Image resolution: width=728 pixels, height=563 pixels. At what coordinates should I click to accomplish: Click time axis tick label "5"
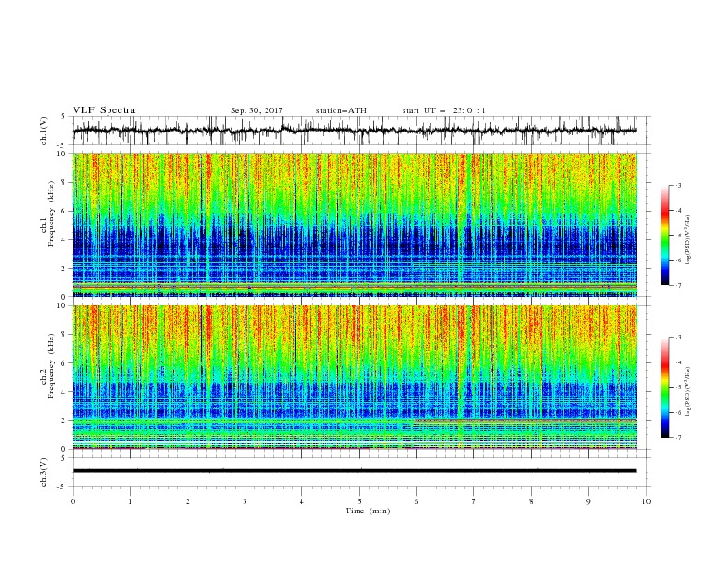pyautogui.click(x=359, y=501)
